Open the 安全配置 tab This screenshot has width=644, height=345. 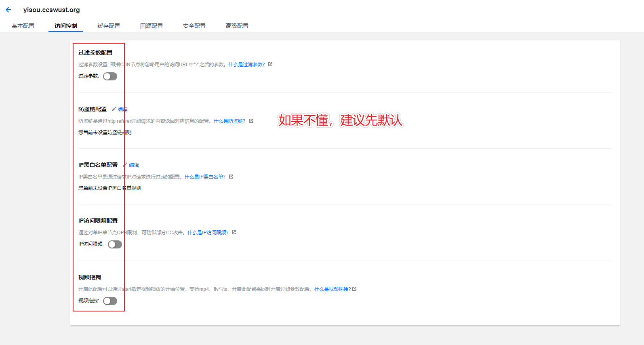coord(194,26)
